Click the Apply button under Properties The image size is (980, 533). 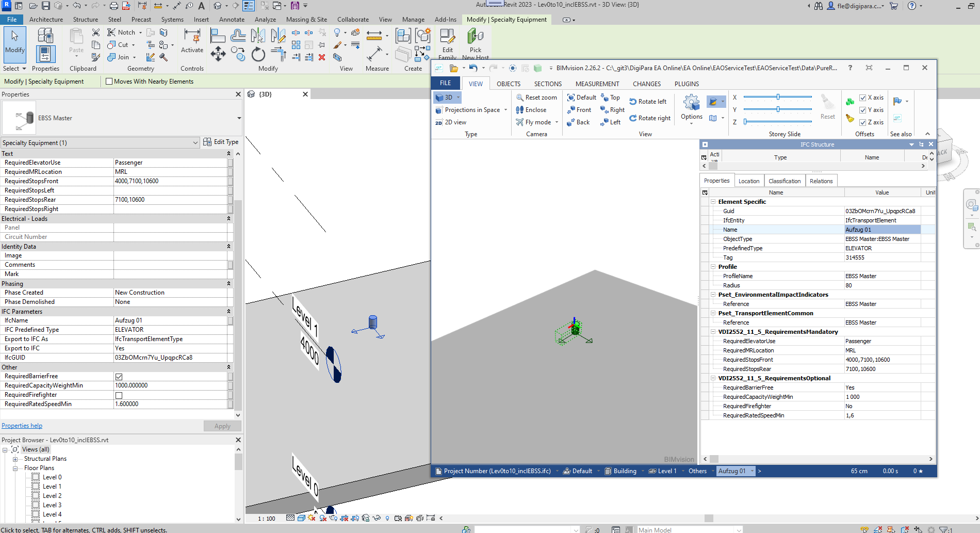click(222, 425)
